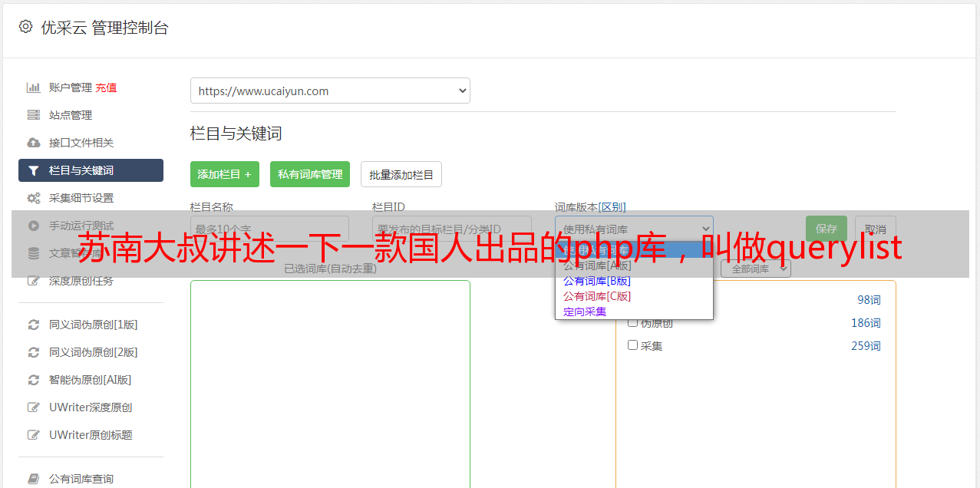Click the 栏目名称 input field
The image size is (980, 488).
[269, 229]
